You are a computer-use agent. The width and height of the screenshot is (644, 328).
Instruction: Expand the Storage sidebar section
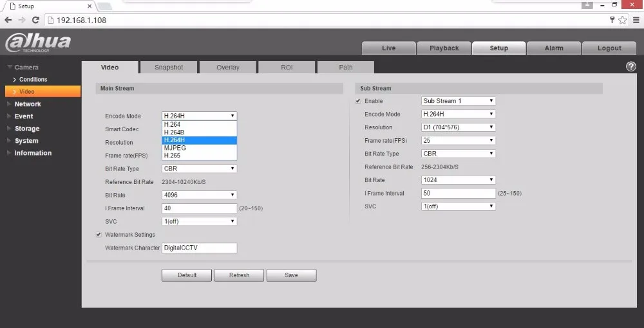[x=26, y=129]
